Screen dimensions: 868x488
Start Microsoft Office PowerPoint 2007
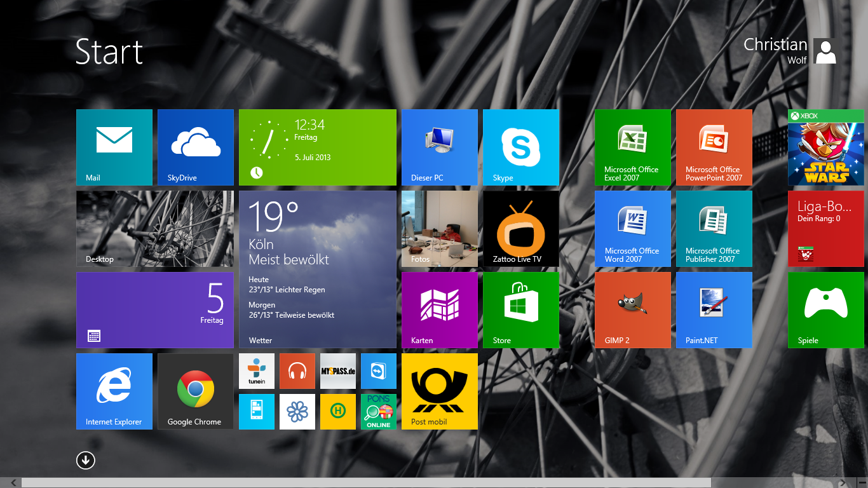point(714,147)
